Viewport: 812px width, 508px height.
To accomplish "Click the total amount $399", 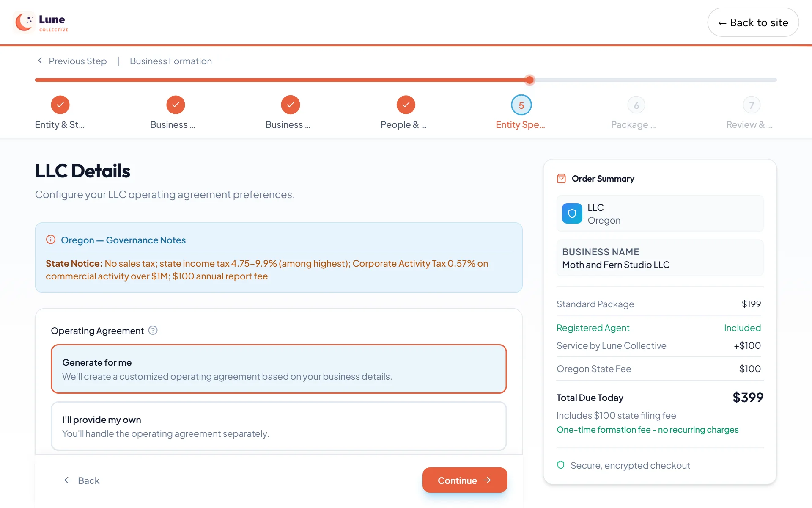I will [x=748, y=397].
